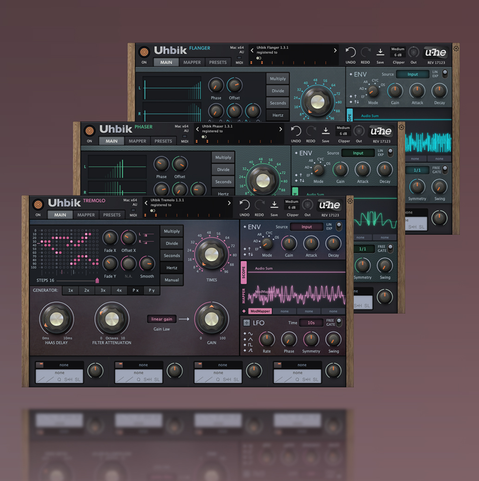Click the Manual button in Tremolo
The width and height of the screenshot is (479, 481).
pos(172,280)
